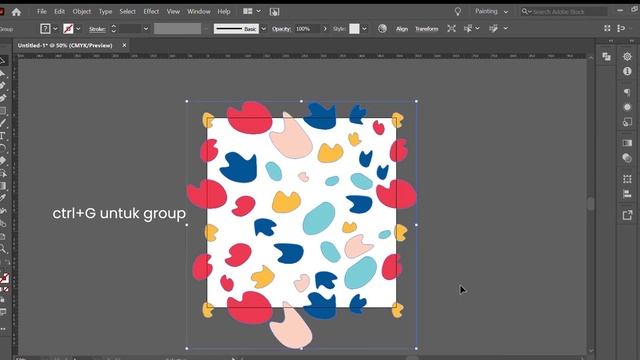The image size is (640, 360).
Task: Click the Basic brush definition preview
Action: tap(236, 29)
